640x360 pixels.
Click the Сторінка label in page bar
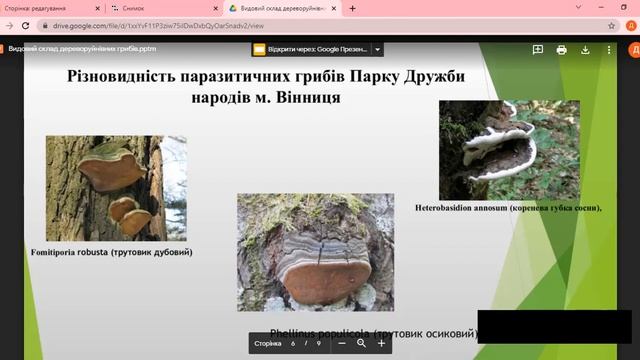tap(268, 344)
